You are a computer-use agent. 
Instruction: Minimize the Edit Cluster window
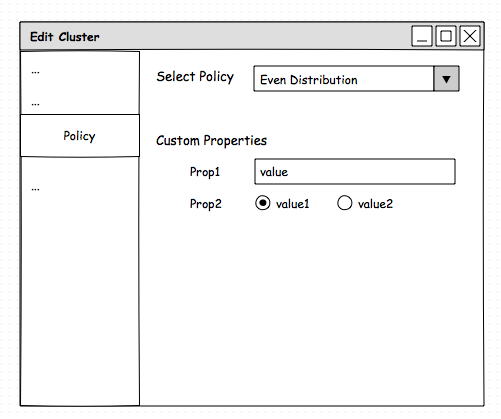tap(422, 36)
